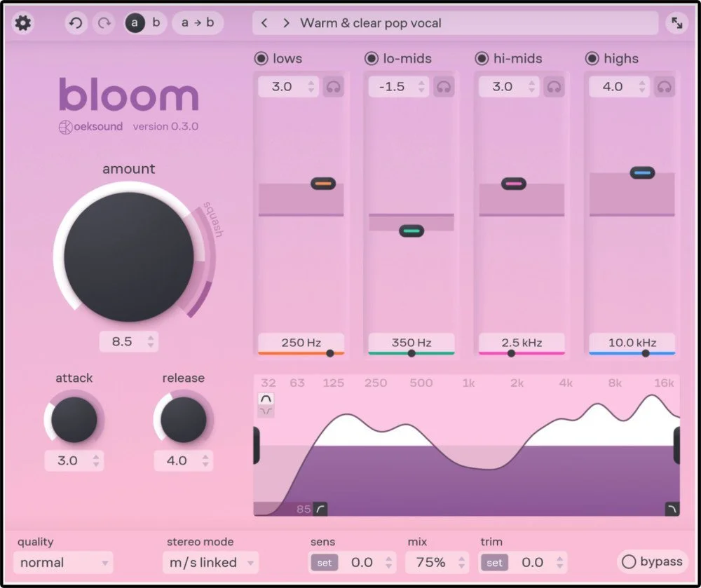Click the sens set button
Image resolution: width=701 pixels, height=588 pixels.
pos(324,563)
